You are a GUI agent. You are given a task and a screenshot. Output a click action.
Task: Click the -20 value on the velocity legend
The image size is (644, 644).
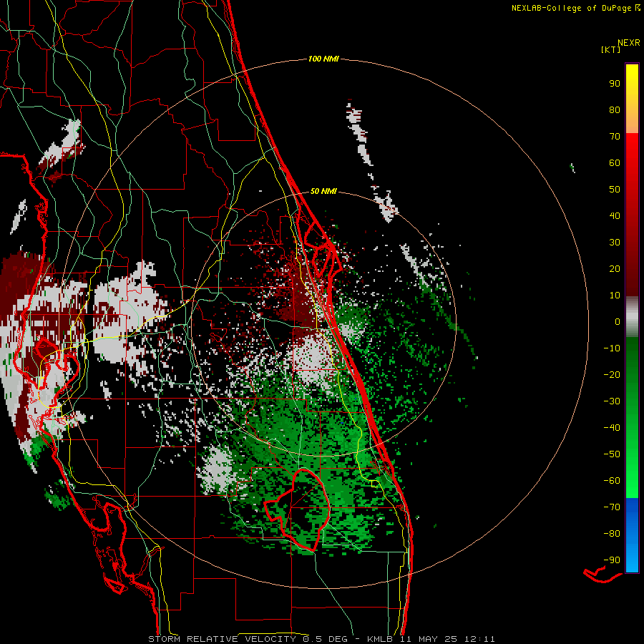click(x=612, y=374)
